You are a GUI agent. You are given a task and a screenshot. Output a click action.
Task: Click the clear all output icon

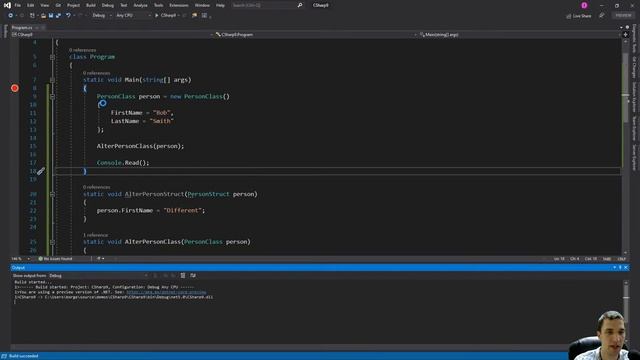click(183, 276)
